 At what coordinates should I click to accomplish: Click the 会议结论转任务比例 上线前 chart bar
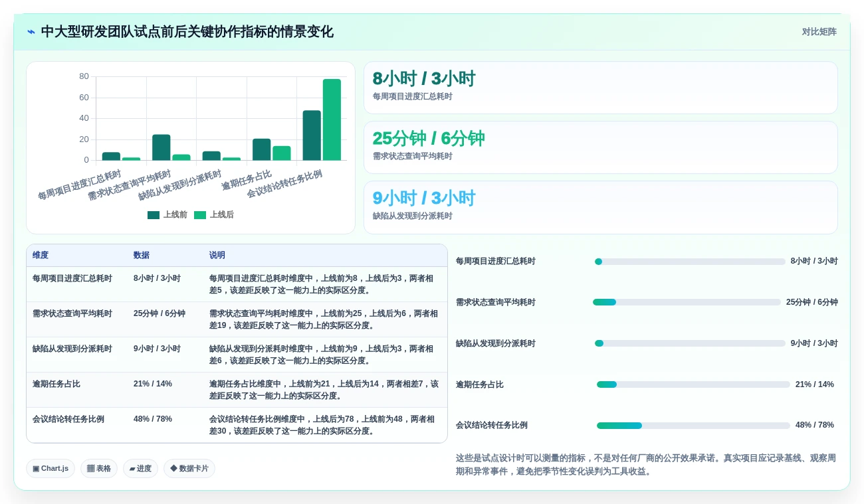(312, 135)
